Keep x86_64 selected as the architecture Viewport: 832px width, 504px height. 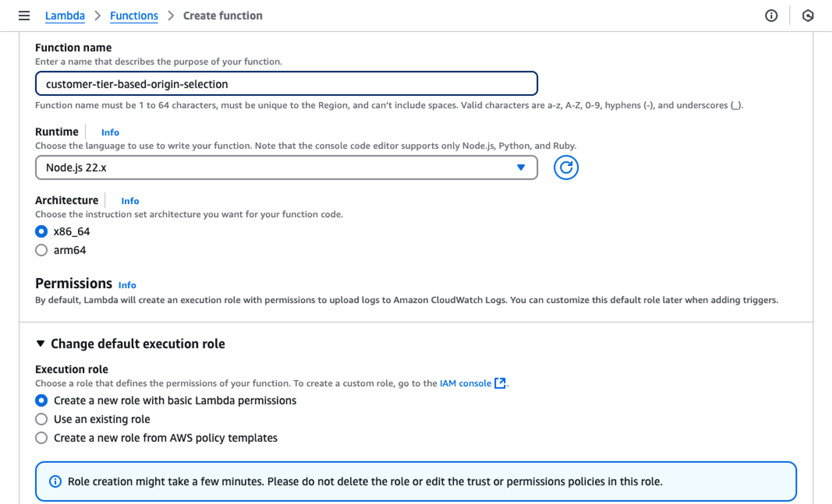(41, 231)
